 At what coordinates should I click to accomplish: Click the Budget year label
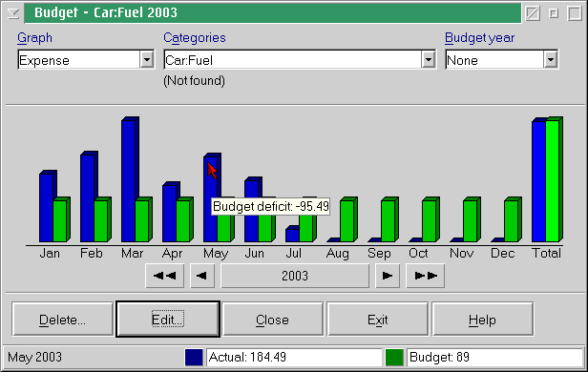(x=479, y=38)
